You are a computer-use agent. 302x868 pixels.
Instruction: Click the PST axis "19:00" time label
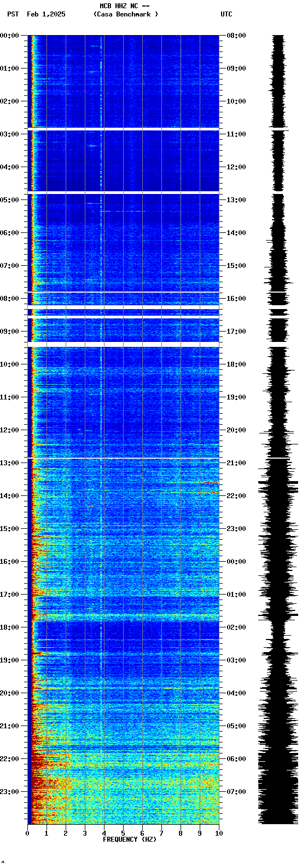click(x=9, y=660)
